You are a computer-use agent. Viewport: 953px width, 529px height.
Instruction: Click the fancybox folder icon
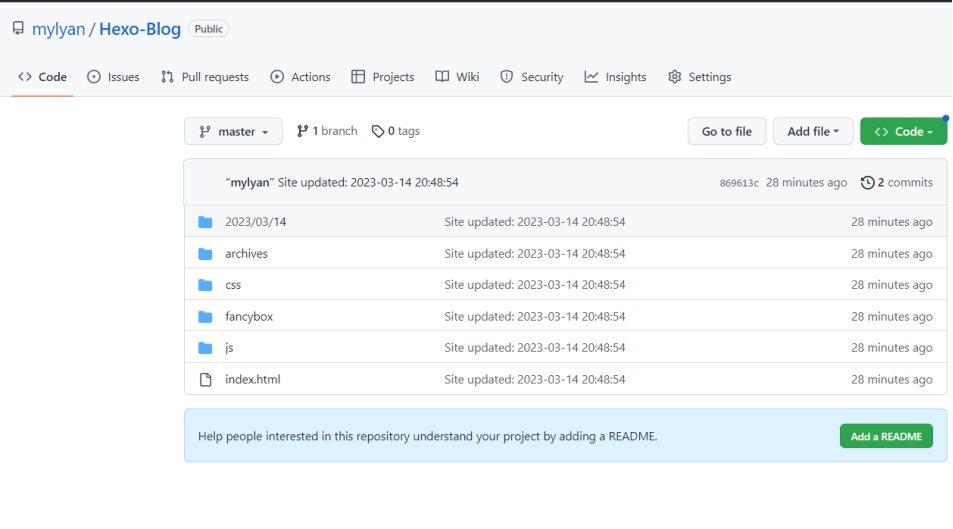(206, 317)
